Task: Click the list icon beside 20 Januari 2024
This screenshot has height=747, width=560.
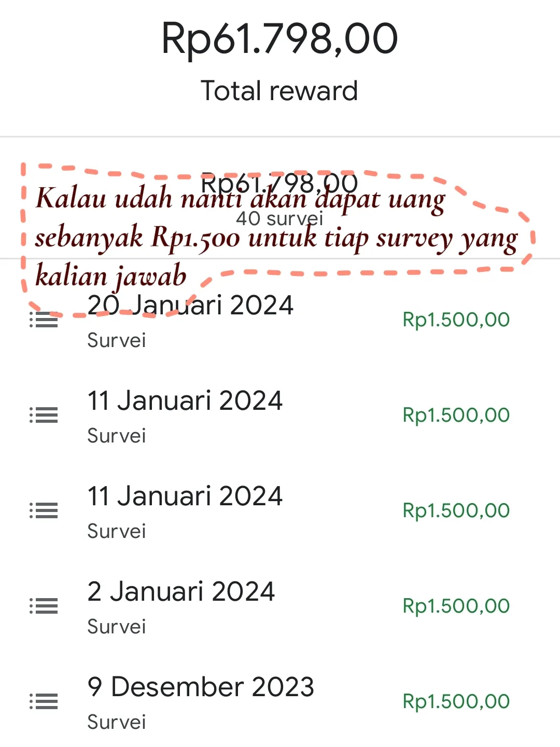Action: [x=44, y=320]
